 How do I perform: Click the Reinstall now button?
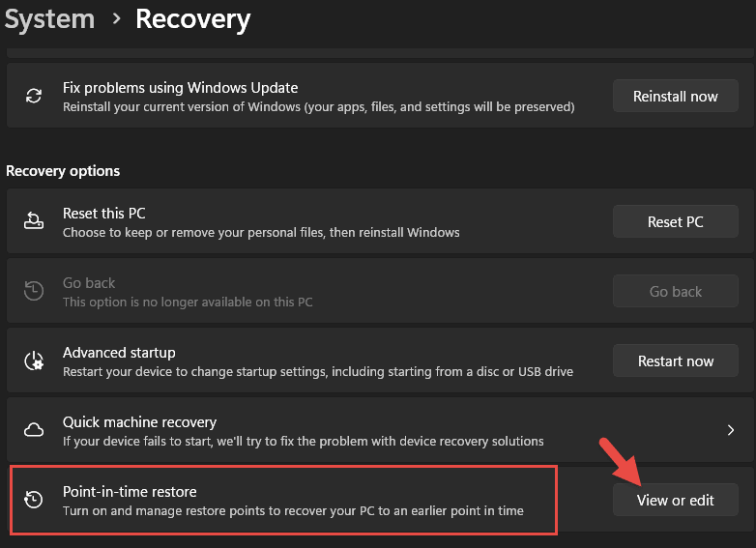click(x=676, y=96)
